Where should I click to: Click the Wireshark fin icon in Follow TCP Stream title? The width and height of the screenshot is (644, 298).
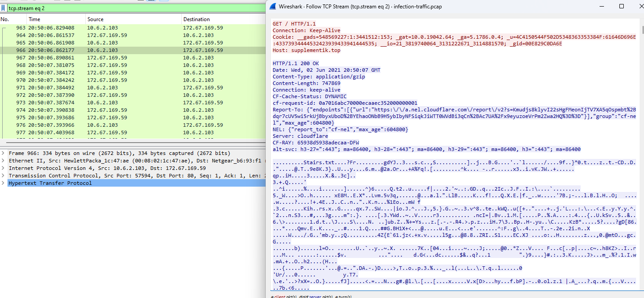point(273,7)
